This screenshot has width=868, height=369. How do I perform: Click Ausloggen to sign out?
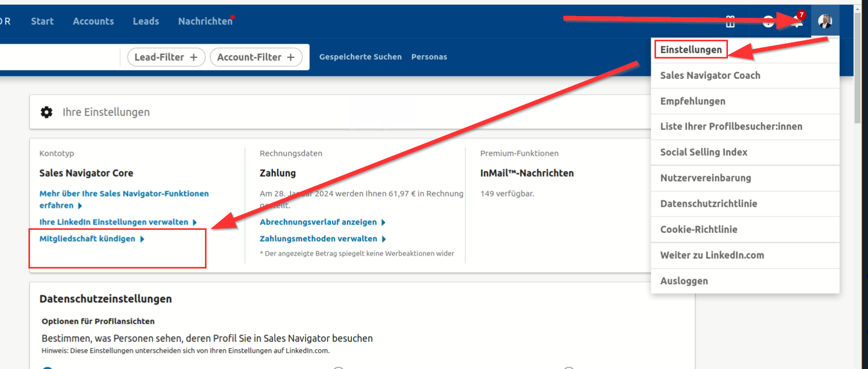click(x=745, y=281)
